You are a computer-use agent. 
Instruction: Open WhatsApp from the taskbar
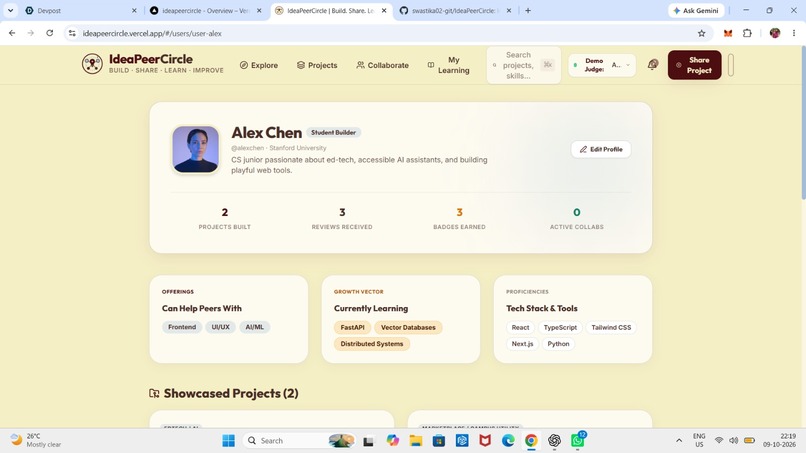577,441
